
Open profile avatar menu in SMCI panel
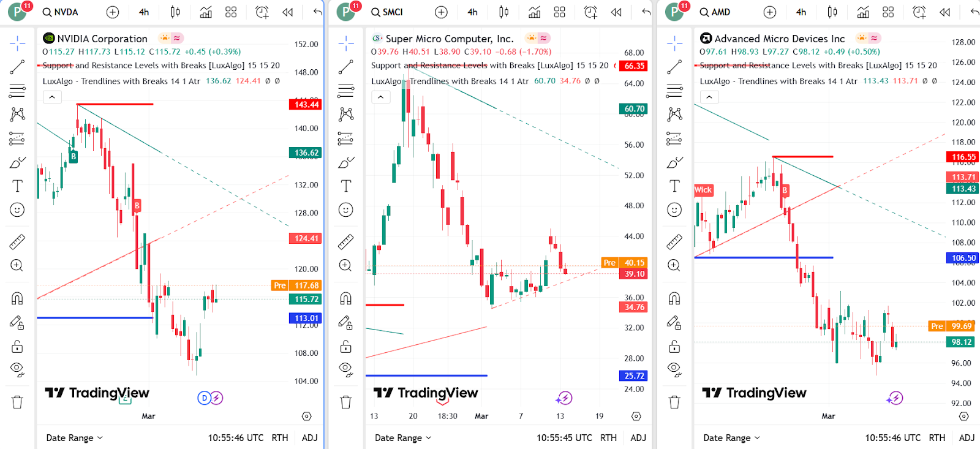click(346, 12)
